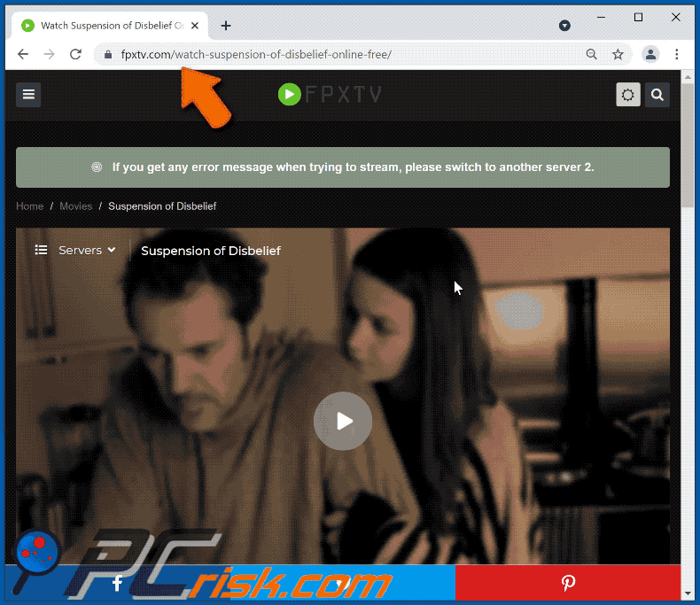Open the site search magnifier
The image size is (700, 605).
[x=657, y=95]
